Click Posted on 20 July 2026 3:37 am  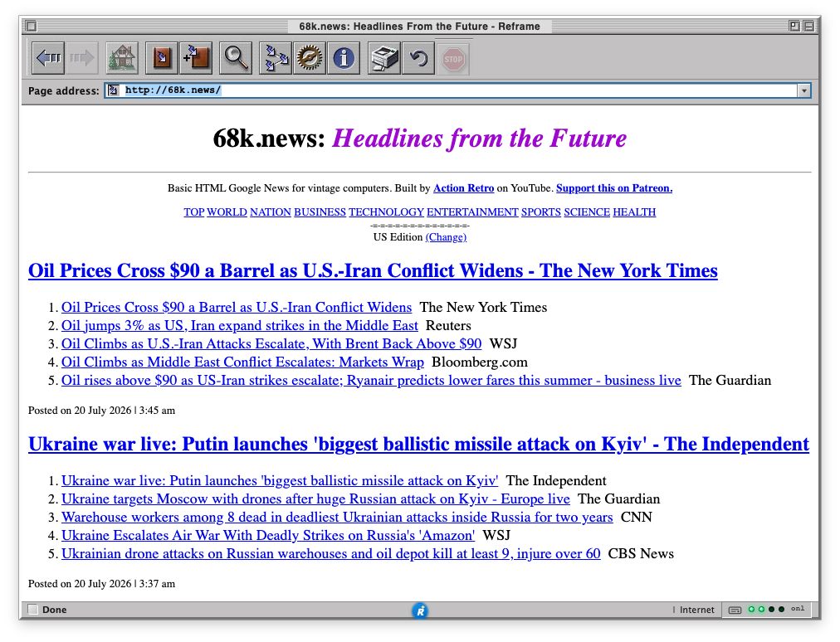click(102, 584)
